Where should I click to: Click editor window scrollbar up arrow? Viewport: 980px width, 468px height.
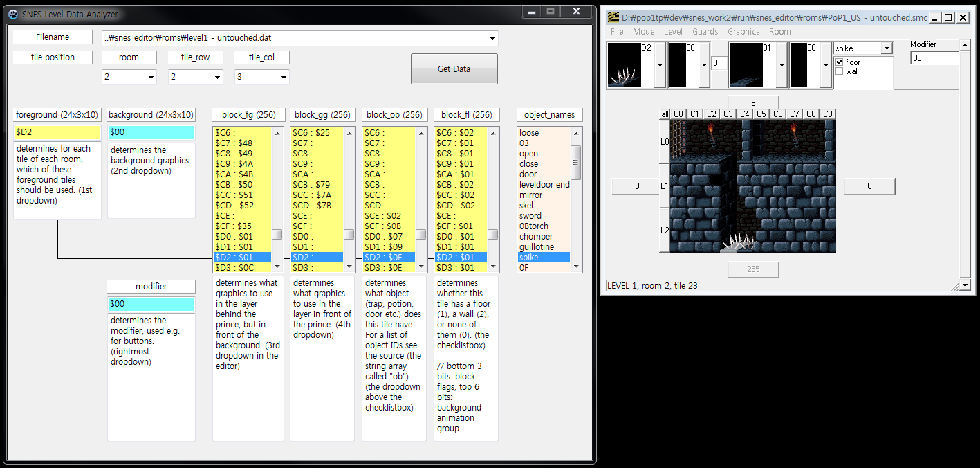(964, 45)
